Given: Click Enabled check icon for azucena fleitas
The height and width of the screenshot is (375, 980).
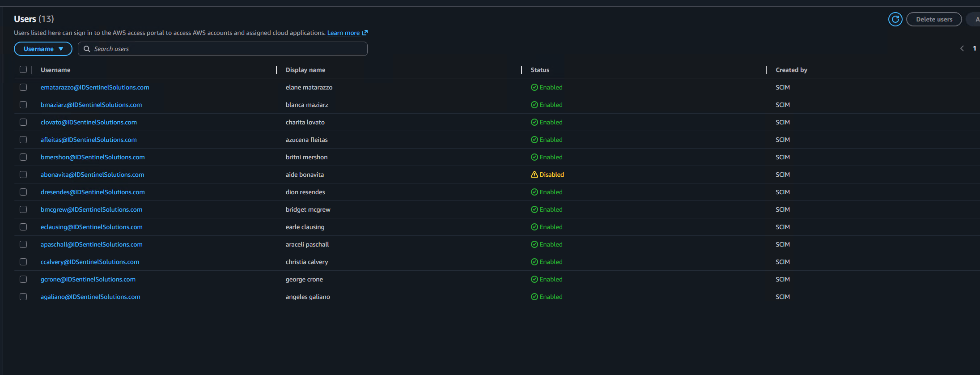Looking at the screenshot, I should click(x=534, y=140).
